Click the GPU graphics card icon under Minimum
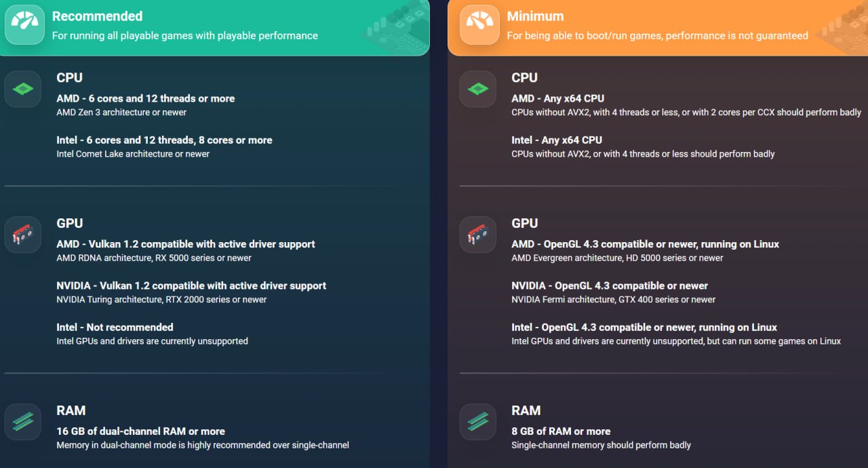Viewport: 868px width, 468px height. click(x=478, y=235)
